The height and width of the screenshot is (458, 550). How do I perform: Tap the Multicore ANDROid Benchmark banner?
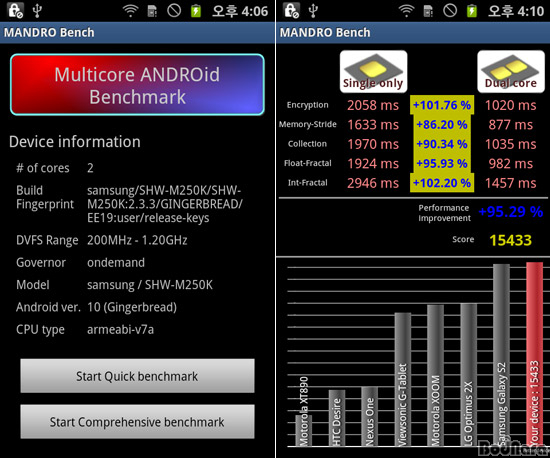point(137,85)
